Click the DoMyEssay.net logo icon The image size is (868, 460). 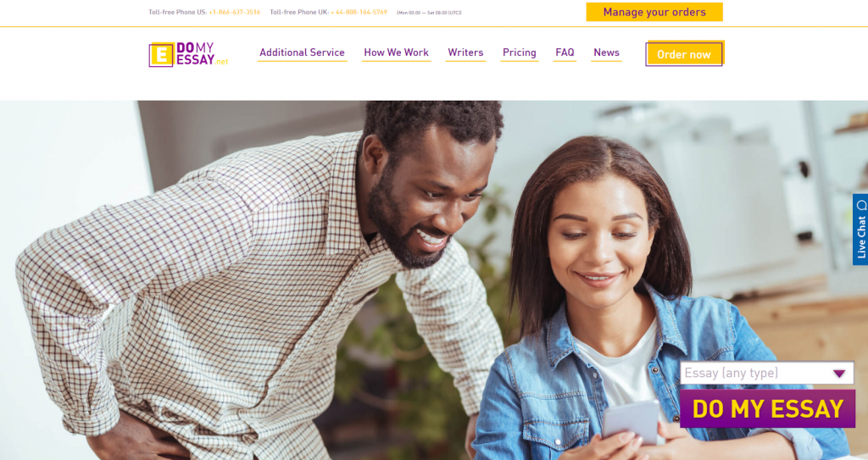[161, 55]
